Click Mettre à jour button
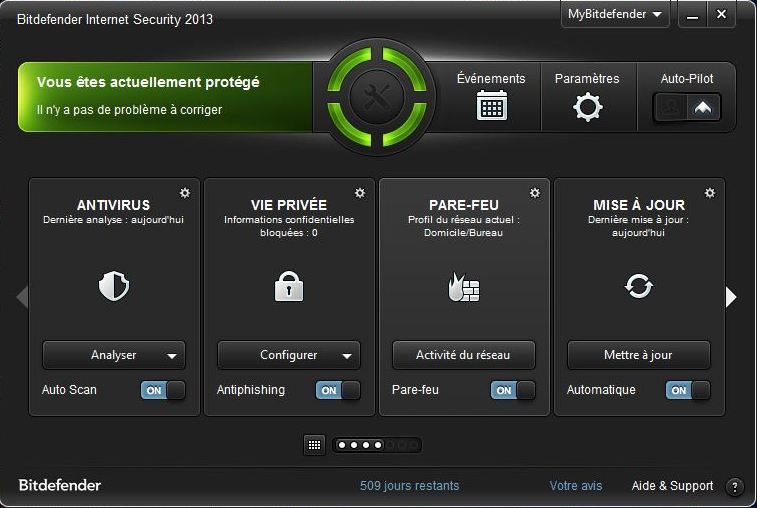The height and width of the screenshot is (508, 757). [638, 355]
